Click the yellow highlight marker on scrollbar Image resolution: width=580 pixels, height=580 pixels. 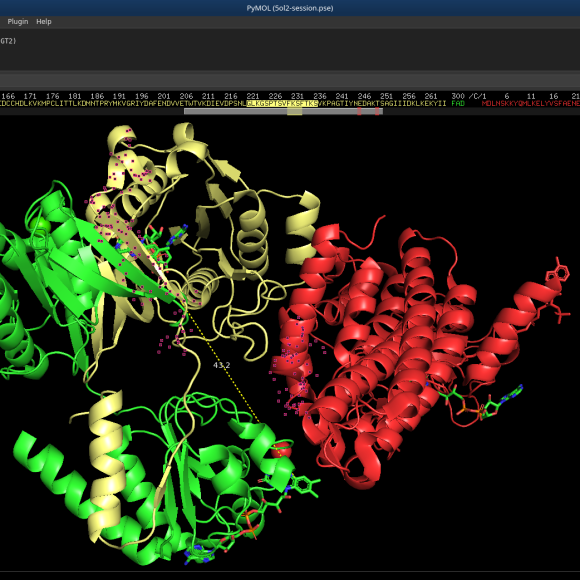(x=294, y=111)
